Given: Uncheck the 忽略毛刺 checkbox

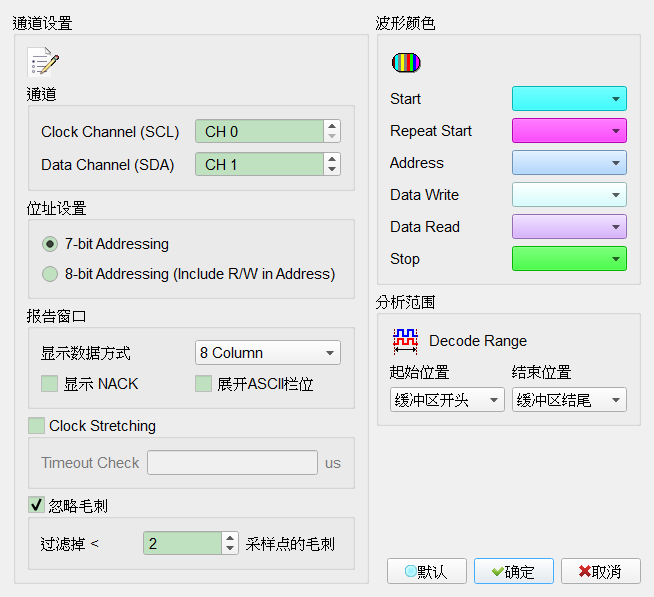Looking at the screenshot, I should (36, 505).
